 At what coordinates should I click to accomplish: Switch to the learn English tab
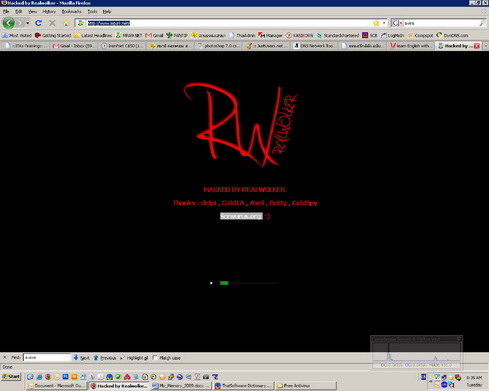click(411, 46)
